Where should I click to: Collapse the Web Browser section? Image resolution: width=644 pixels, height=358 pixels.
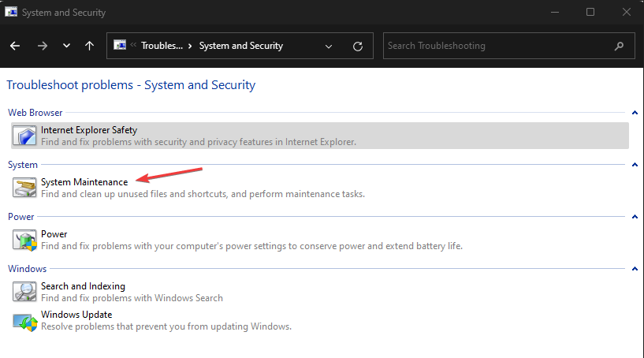[635, 113]
